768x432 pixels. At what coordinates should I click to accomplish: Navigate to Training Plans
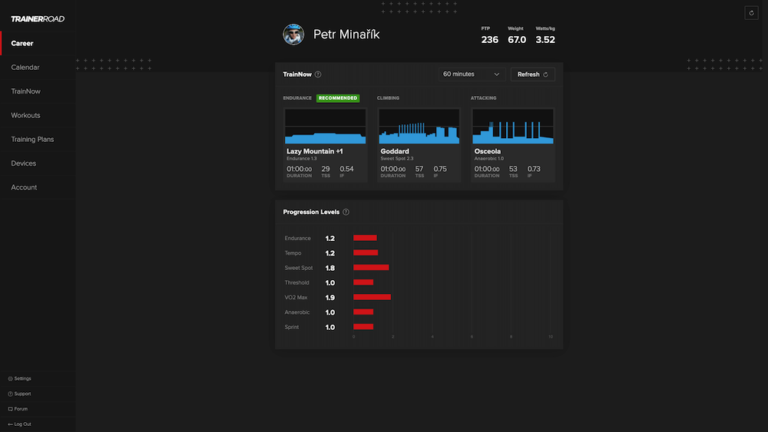click(x=32, y=139)
